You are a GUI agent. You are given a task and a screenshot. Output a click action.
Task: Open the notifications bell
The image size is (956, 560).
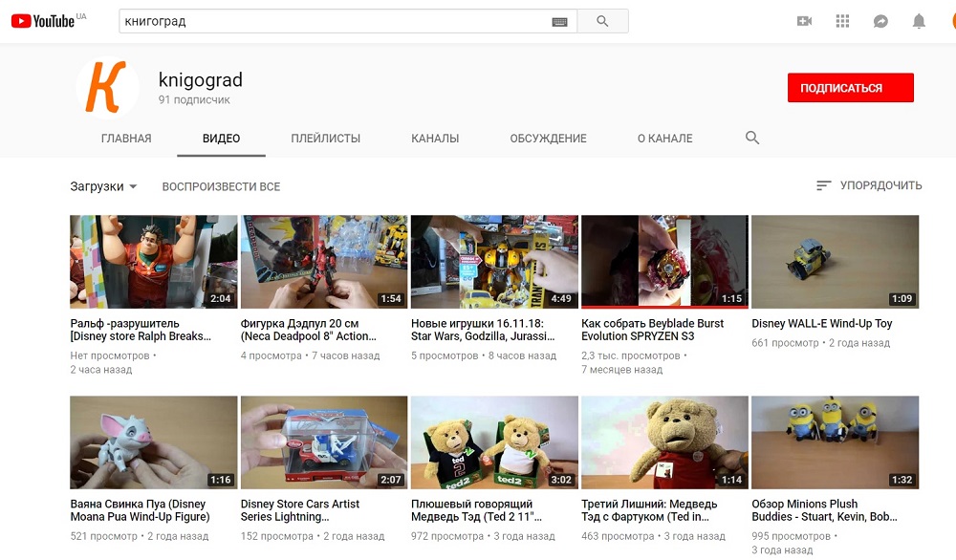click(x=918, y=21)
